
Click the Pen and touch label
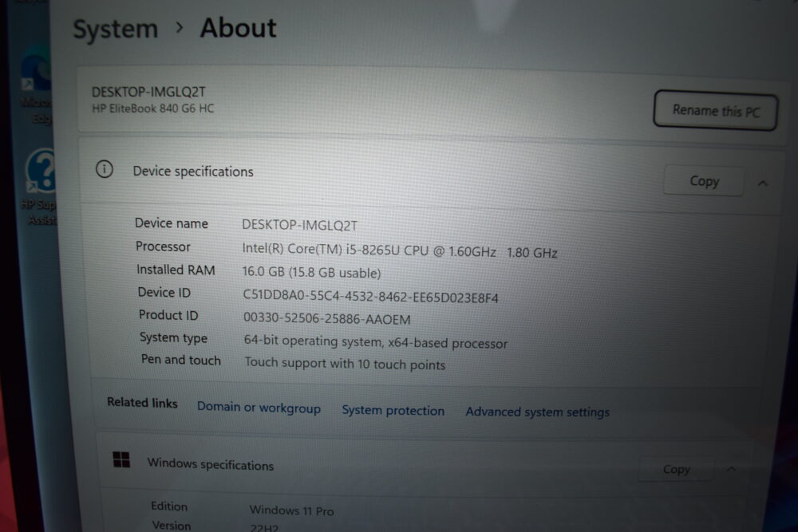(x=180, y=360)
